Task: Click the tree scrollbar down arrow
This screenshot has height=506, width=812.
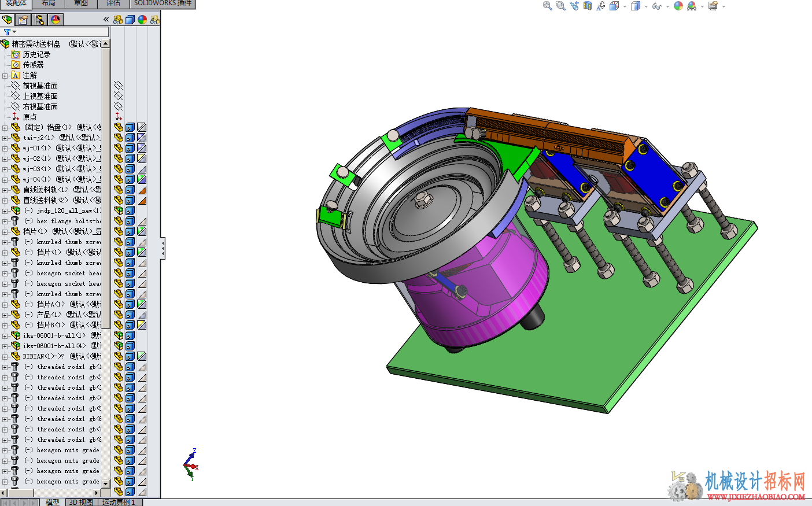Action: click(x=106, y=483)
